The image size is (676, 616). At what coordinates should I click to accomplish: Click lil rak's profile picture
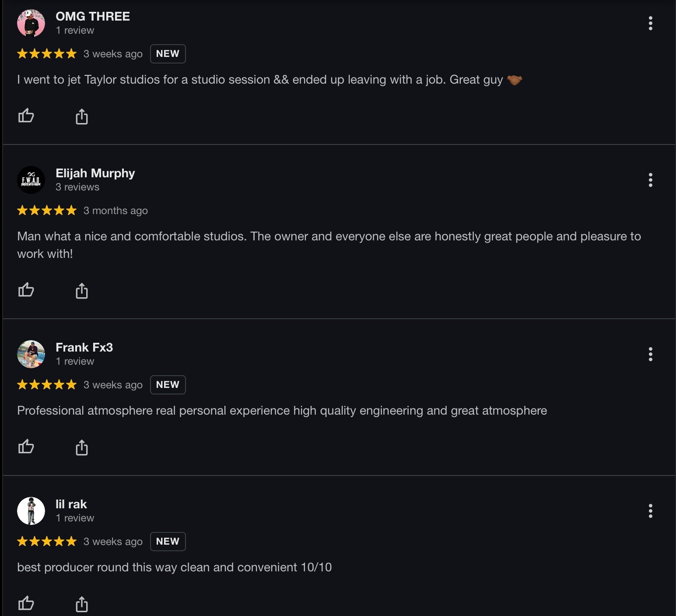pyautogui.click(x=31, y=511)
